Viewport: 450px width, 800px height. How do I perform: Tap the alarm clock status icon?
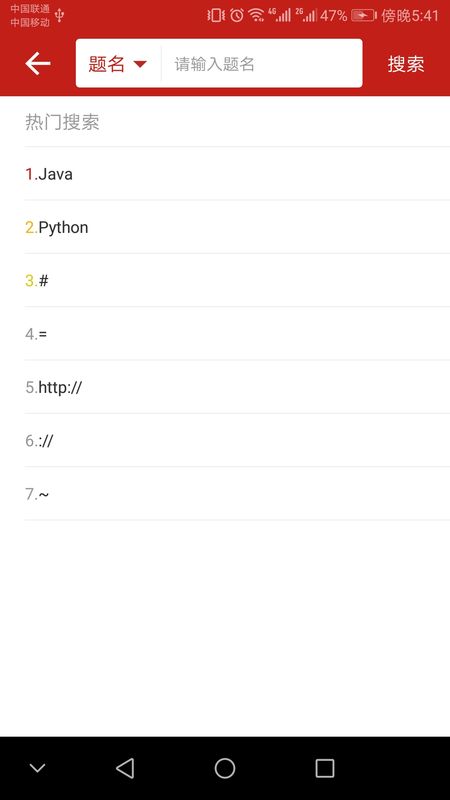pyautogui.click(x=237, y=15)
